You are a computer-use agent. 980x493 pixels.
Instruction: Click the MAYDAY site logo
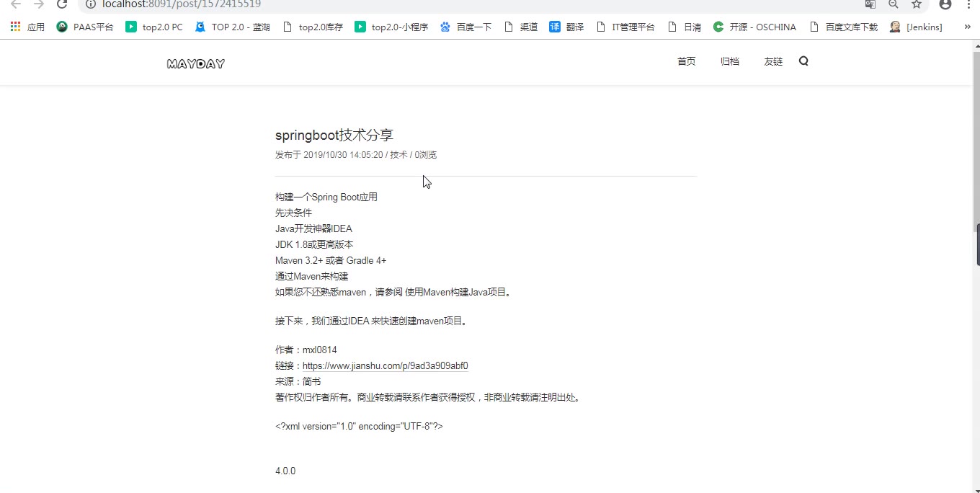[196, 63]
